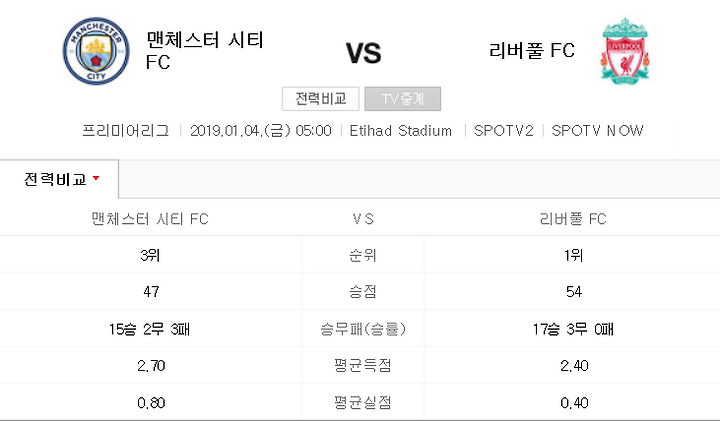Click the SPOTV2 broadcast label

point(504,131)
